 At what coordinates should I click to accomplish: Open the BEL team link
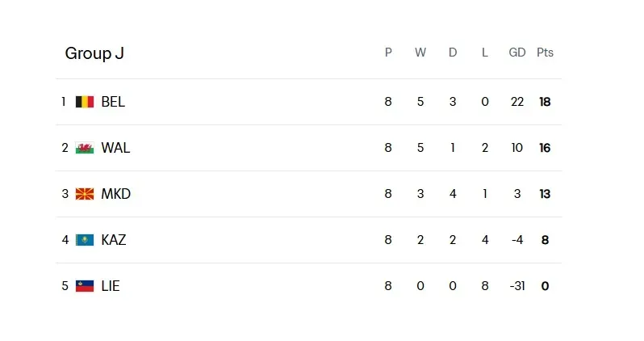pyautogui.click(x=113, y=102)
